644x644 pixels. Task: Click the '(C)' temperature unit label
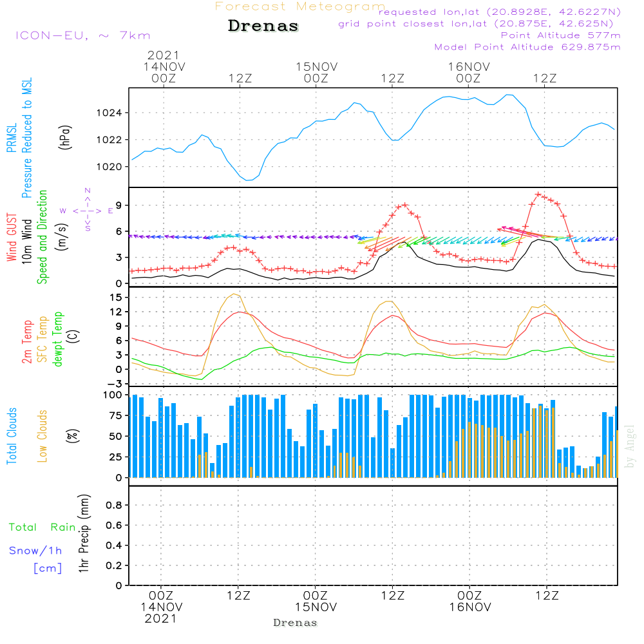(x=73, y=337)
